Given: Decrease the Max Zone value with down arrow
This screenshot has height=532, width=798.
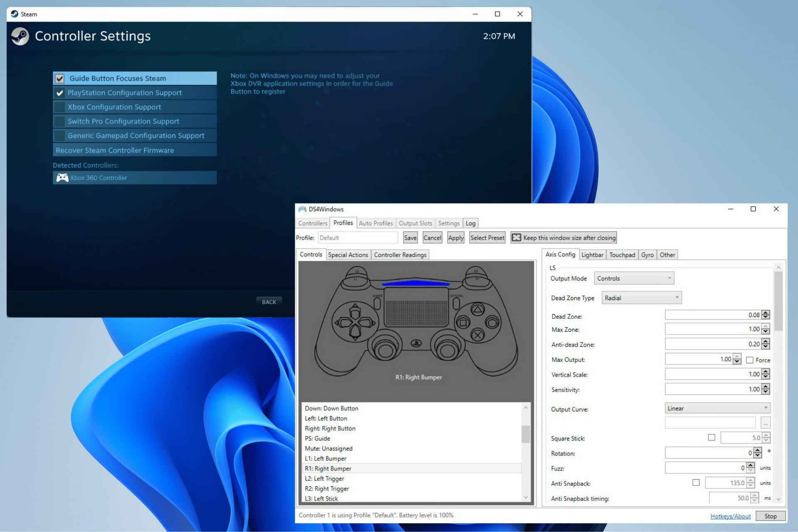Looking at the screenshot, I should point(766,332).
